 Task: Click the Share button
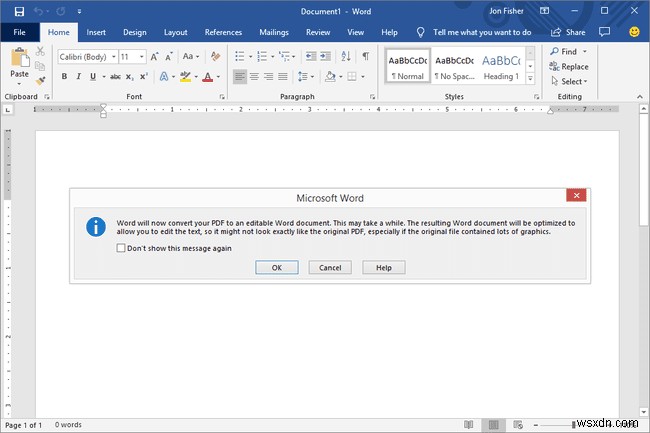click(x=568, y=32)
